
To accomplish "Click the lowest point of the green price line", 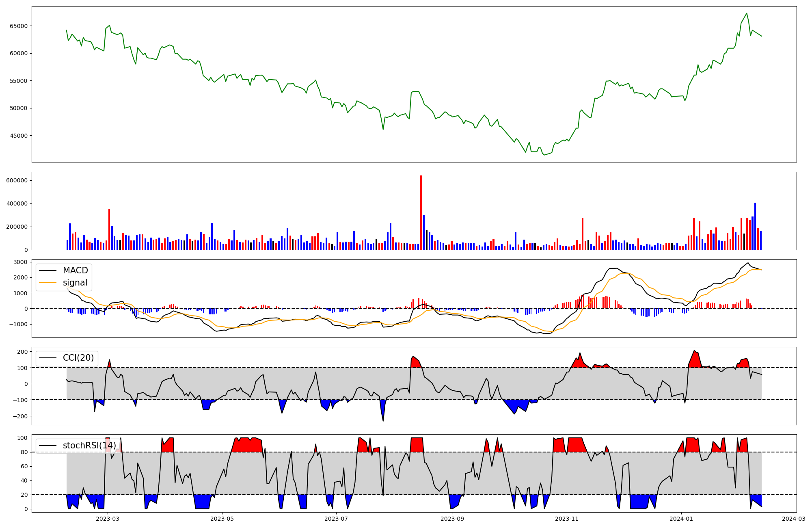I will (x=544, y=155).
